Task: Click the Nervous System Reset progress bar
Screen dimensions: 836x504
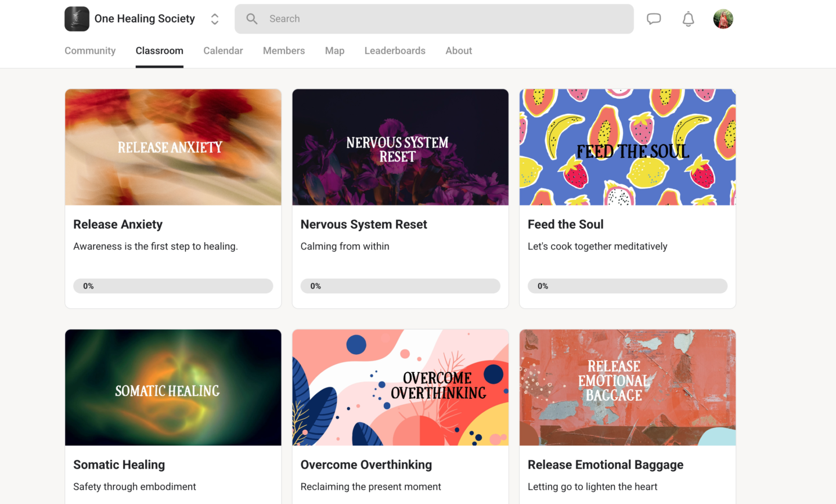Action: [x=401, y=286]
